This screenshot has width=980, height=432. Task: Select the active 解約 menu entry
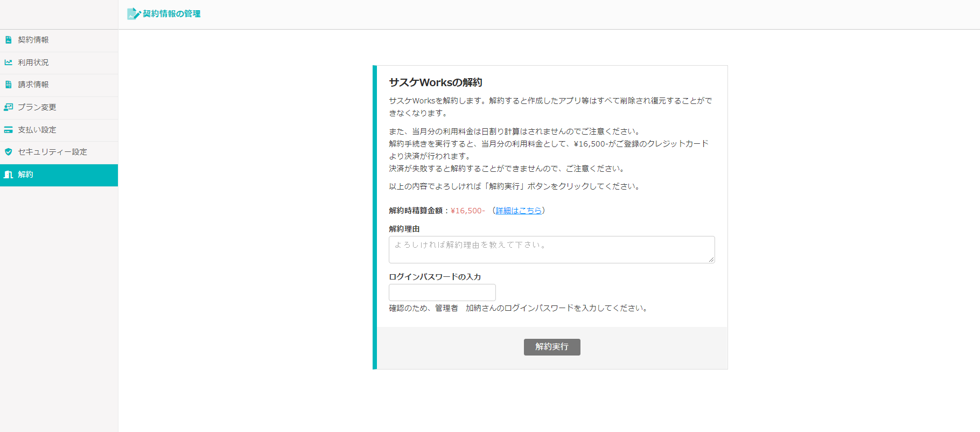pyautogui.click(x=59, y=175)
